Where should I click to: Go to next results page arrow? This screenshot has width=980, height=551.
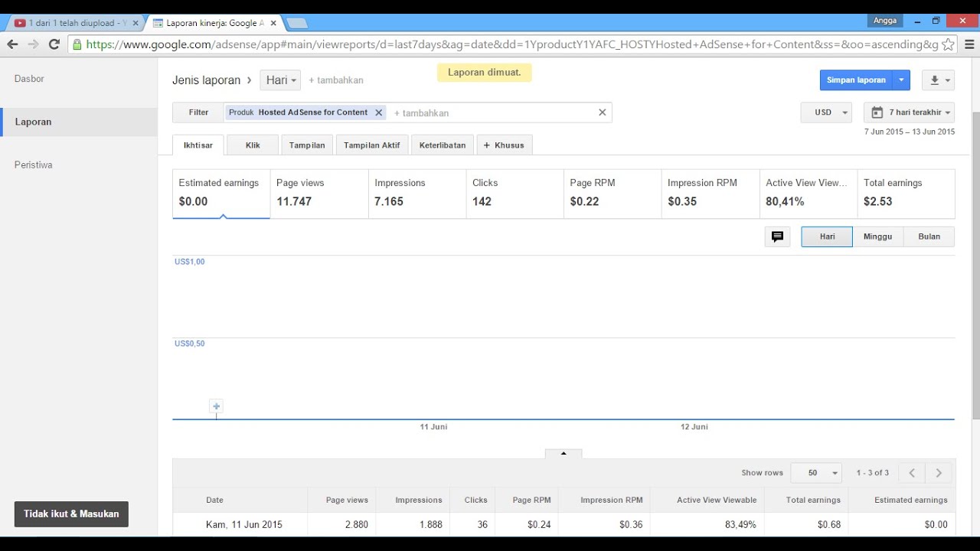pyautogui.click(x=939, y=473)
